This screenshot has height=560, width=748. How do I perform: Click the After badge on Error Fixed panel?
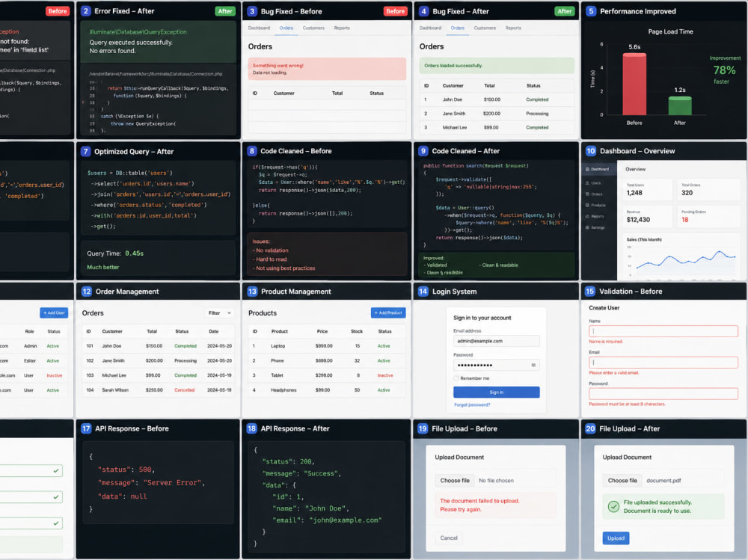coord(225,11)
